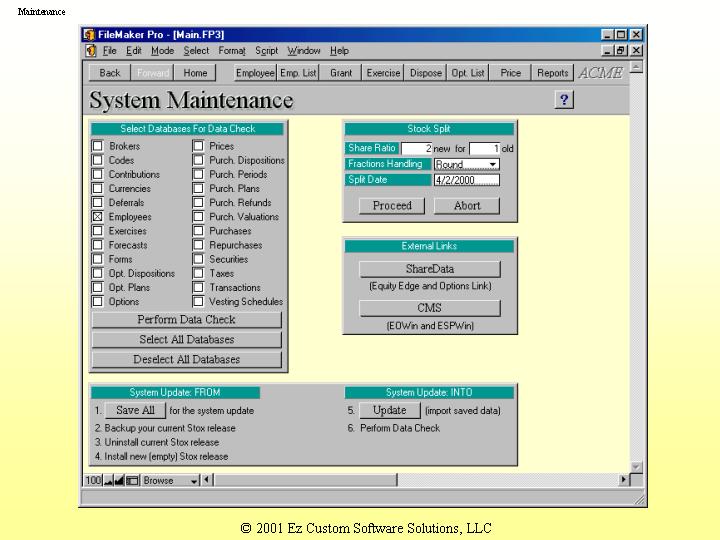
Task: Open the Reports toolbar button
Action: coord(552,73)
